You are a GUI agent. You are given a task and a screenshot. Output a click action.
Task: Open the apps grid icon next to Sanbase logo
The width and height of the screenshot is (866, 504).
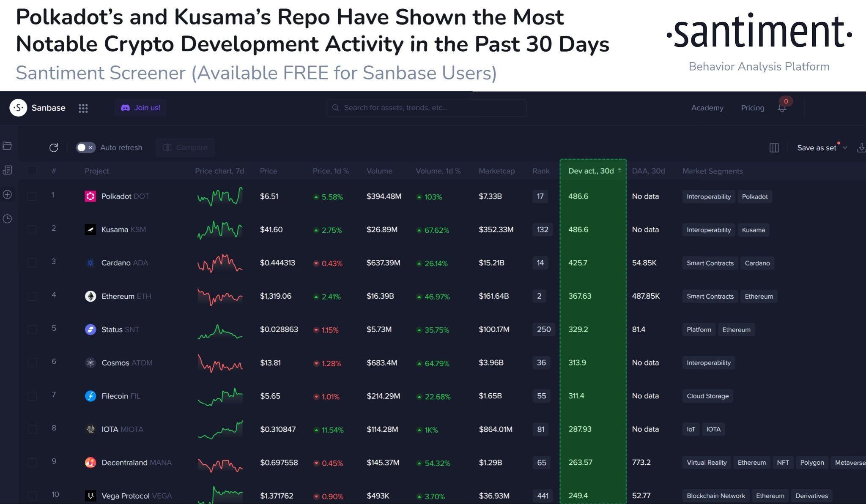coord(83,108)
